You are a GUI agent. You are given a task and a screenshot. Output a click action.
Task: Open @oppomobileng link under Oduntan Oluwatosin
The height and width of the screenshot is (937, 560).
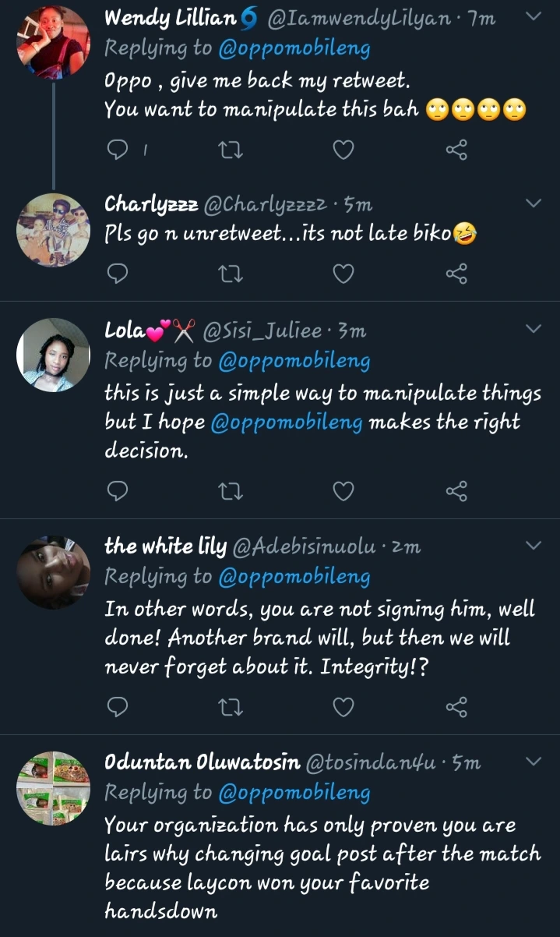point(294,793)
